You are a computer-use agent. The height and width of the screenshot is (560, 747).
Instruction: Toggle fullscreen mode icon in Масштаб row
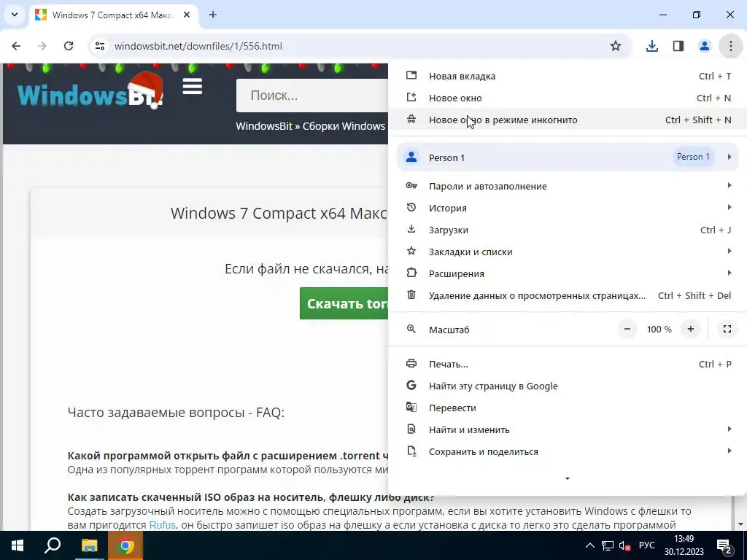click(x=727, y=329)
